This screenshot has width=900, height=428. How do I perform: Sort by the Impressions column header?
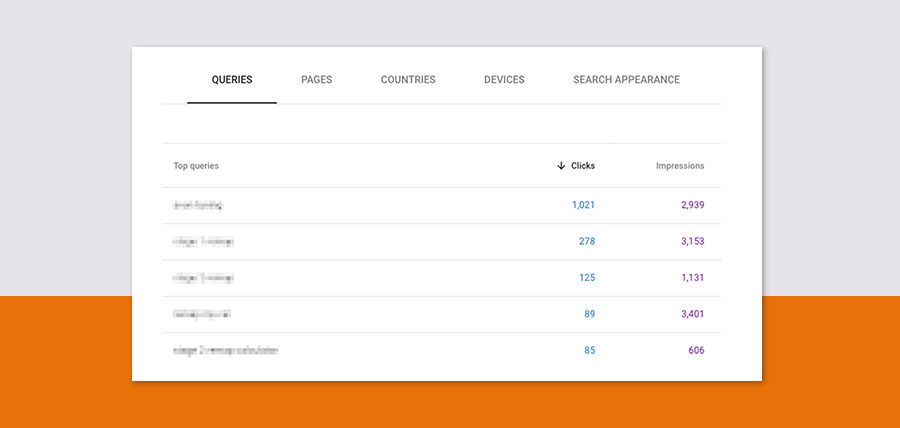(679, 166)
